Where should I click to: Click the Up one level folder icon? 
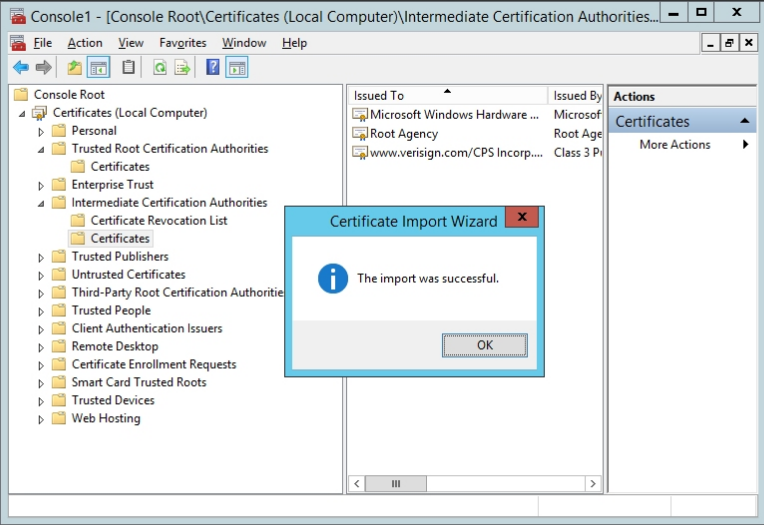74,68
